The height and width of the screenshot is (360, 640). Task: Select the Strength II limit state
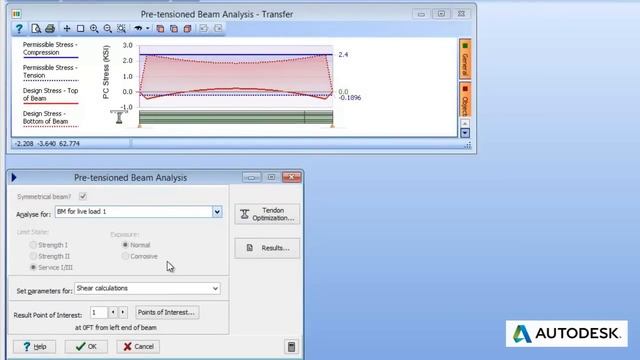coord(33,256)
